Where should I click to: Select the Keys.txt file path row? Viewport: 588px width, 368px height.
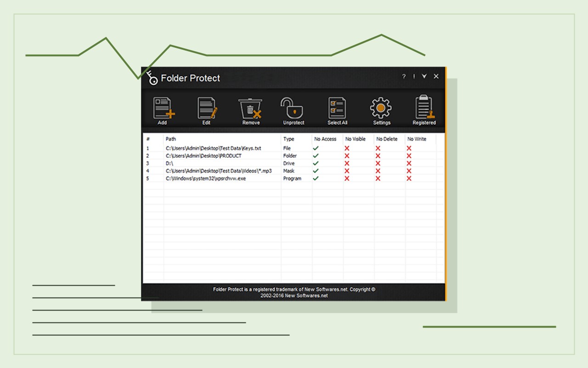click(x=214, y=149)
